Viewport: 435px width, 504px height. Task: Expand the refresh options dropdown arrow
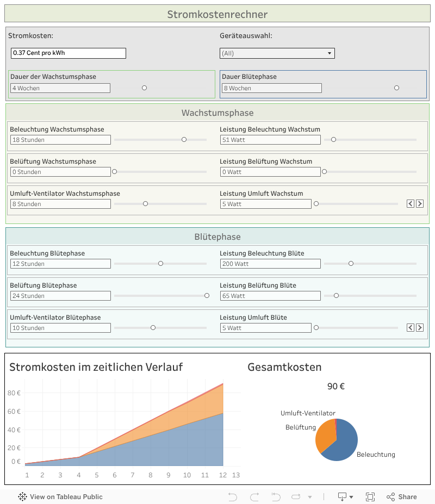pos(310,497)
